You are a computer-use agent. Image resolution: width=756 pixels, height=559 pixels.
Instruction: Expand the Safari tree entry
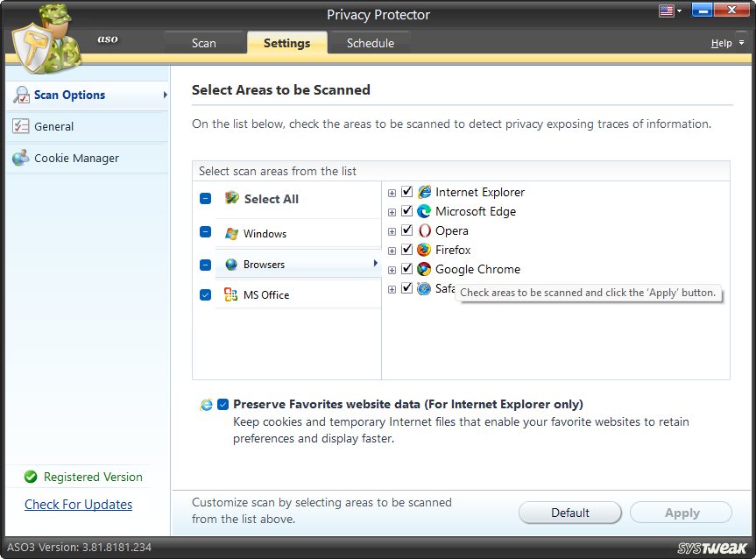pyautogui.click(x=392, y=287)
